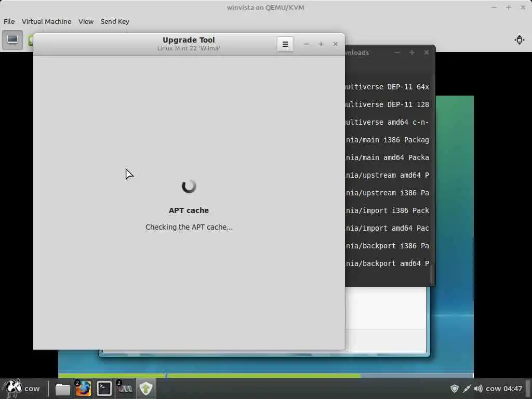This screenshot has height=399, width=532.
Task: Click the spinning loader in Upgrade Tool
Action: pyautogui.click(x=189, y=186)
